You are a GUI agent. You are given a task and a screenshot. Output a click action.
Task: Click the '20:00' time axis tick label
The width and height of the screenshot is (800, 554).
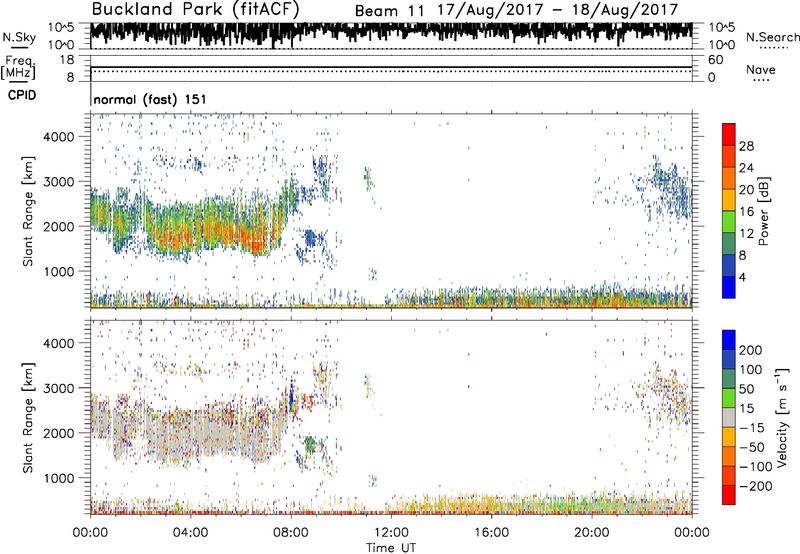591,533
